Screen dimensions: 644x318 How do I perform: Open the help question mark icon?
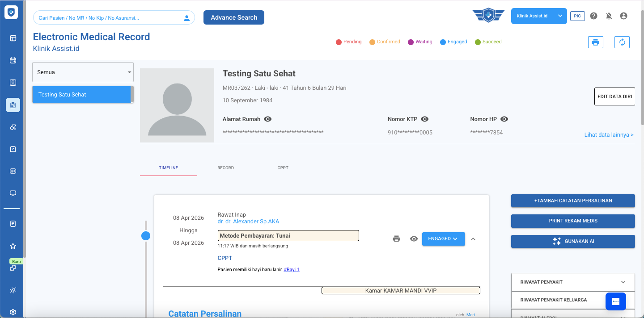[593, 16]
